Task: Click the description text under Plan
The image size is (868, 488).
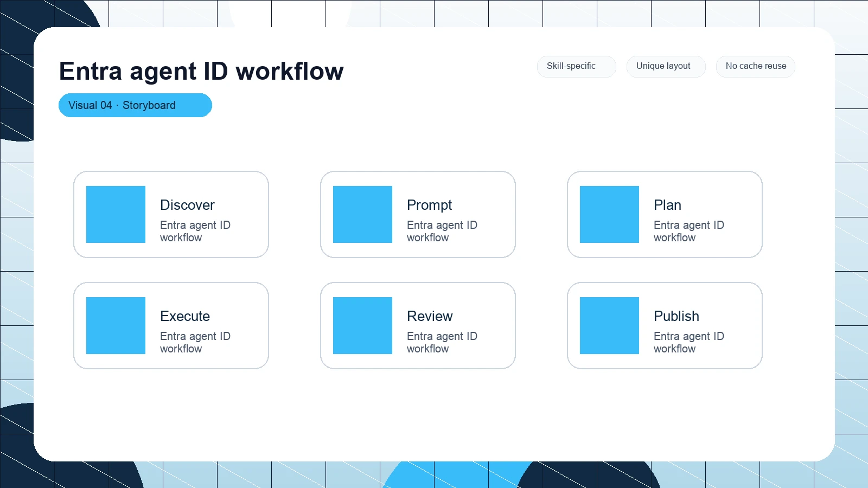Action: coord(689,231)
